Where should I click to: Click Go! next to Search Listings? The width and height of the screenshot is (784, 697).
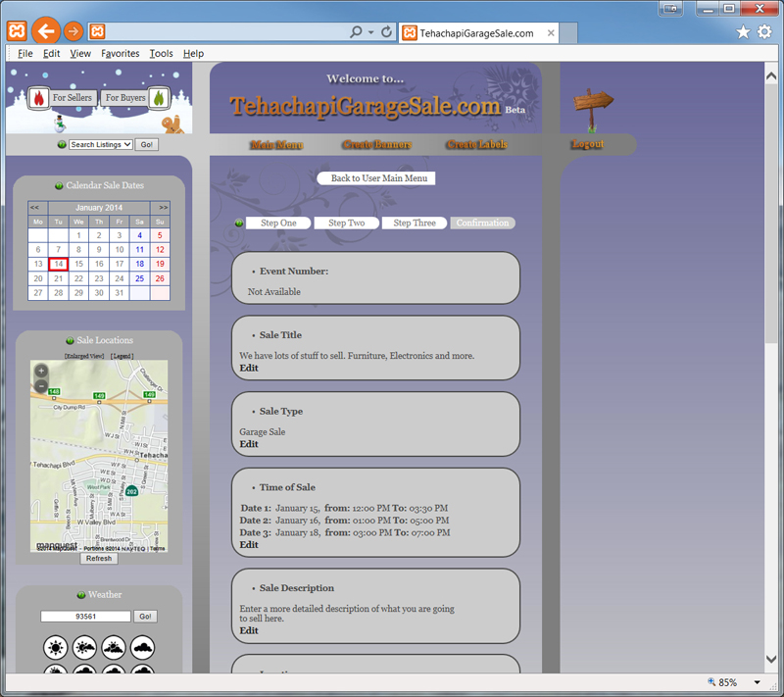pos(146,144)
